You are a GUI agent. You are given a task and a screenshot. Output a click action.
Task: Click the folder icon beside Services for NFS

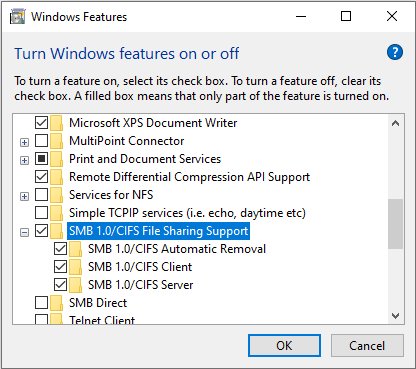tap(56, 195)
